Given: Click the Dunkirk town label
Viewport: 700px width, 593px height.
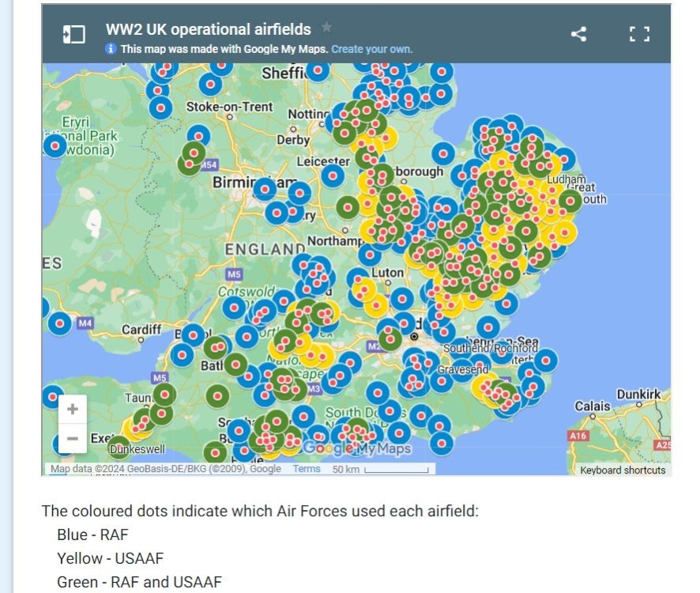Looking at the screenshot, I should click(x=638, y=394).
